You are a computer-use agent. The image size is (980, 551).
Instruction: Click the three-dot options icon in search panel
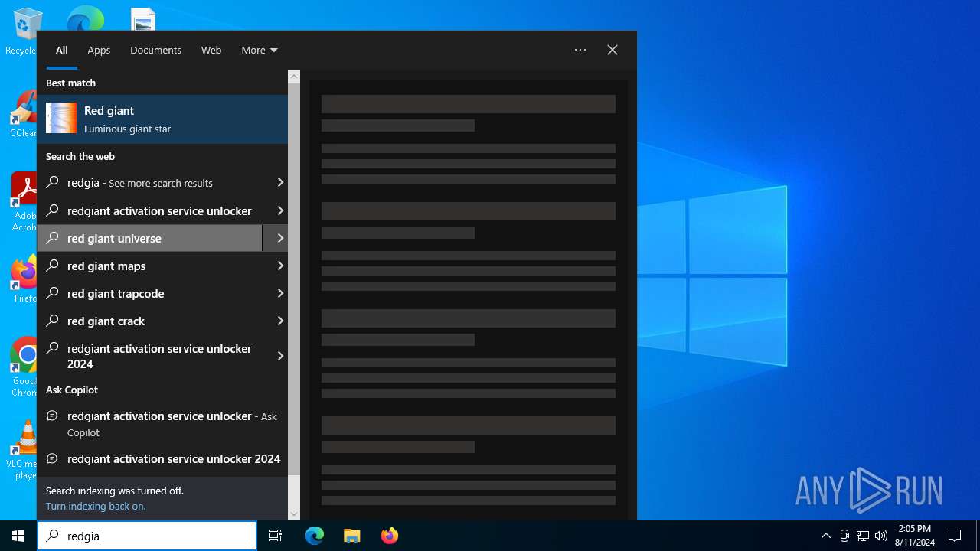click(580, 50)
